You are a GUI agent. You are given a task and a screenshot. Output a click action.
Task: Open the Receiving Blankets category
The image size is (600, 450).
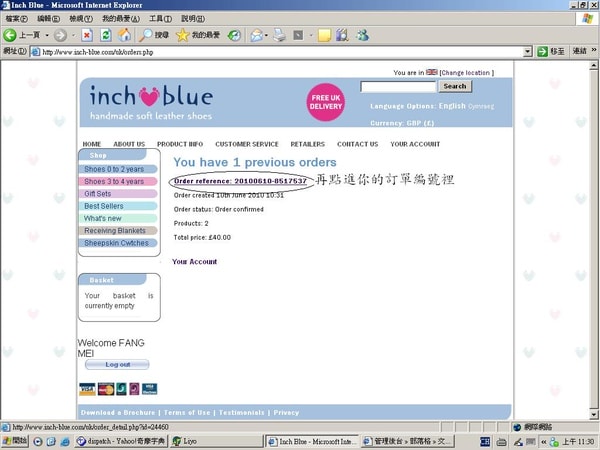118,230
